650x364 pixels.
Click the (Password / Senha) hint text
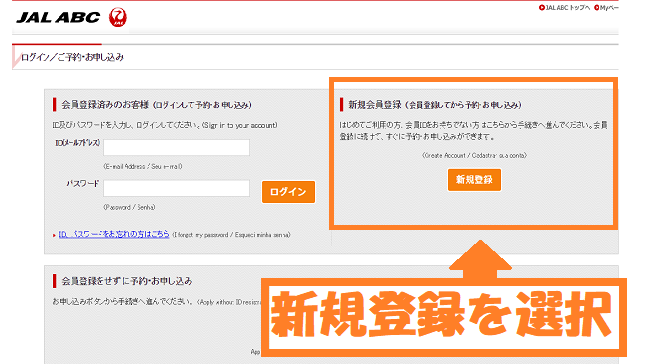[x=129, y=207]
